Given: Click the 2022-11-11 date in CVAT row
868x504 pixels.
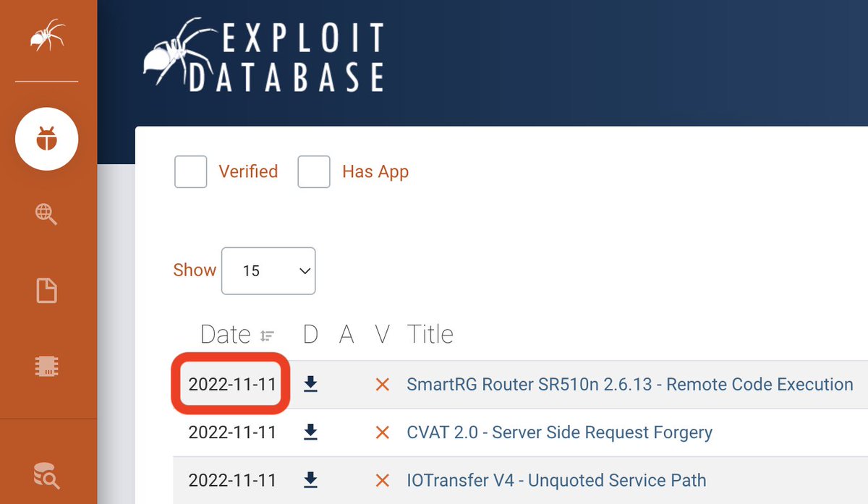Looking at the screenshot, I should click(232, 432).
